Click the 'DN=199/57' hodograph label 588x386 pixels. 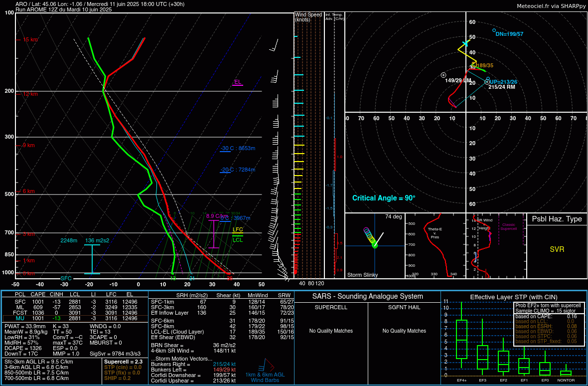[x=509, y=34]
